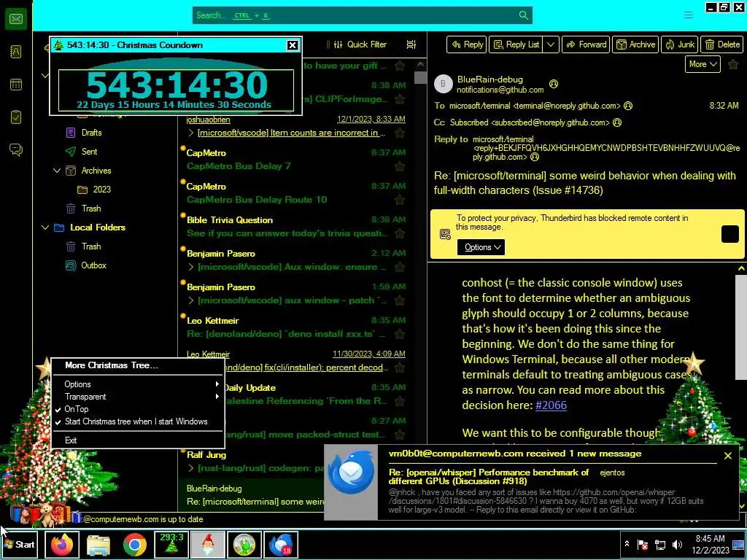Click the contact icon next to microsoft/terminal recipient
The height and width of the screenshot is (560, 747).
[628, 106]
